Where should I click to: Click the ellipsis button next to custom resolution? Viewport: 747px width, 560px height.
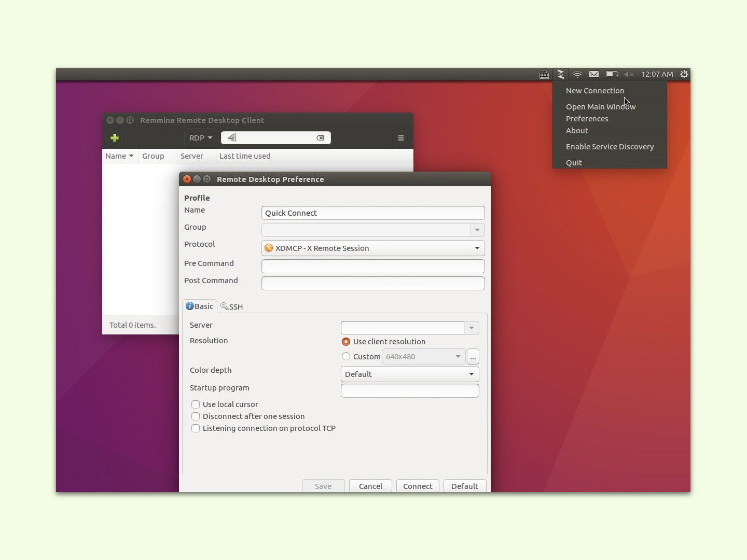pyautogui.click(x=473, y=357)
